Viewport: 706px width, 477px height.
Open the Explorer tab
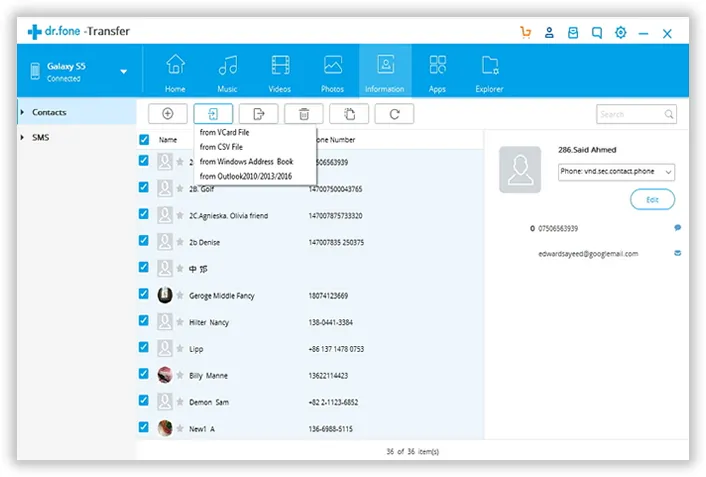coord(489,73)
